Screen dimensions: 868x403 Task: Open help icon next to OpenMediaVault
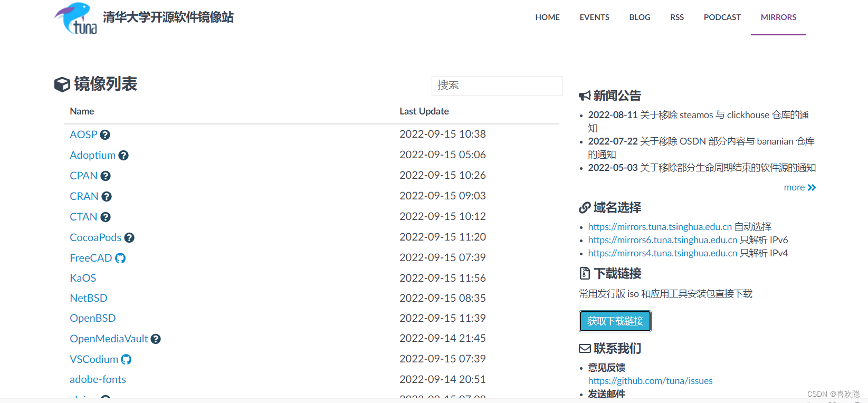(x=156, y=339)
